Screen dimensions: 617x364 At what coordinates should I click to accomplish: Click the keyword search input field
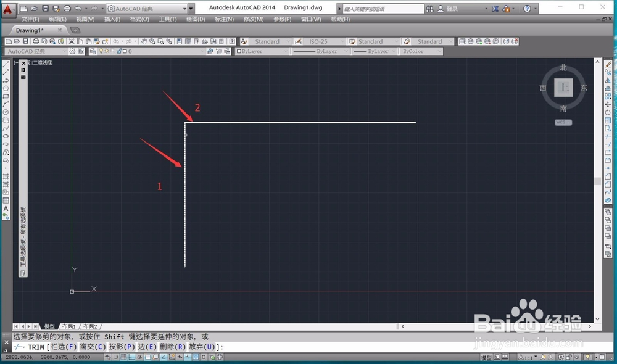tap(383, 9)
